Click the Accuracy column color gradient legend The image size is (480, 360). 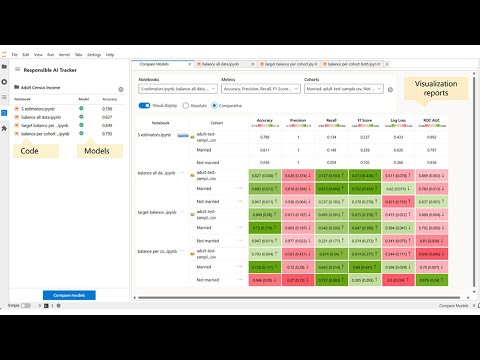pyautogui.click(x=265, y=126)
